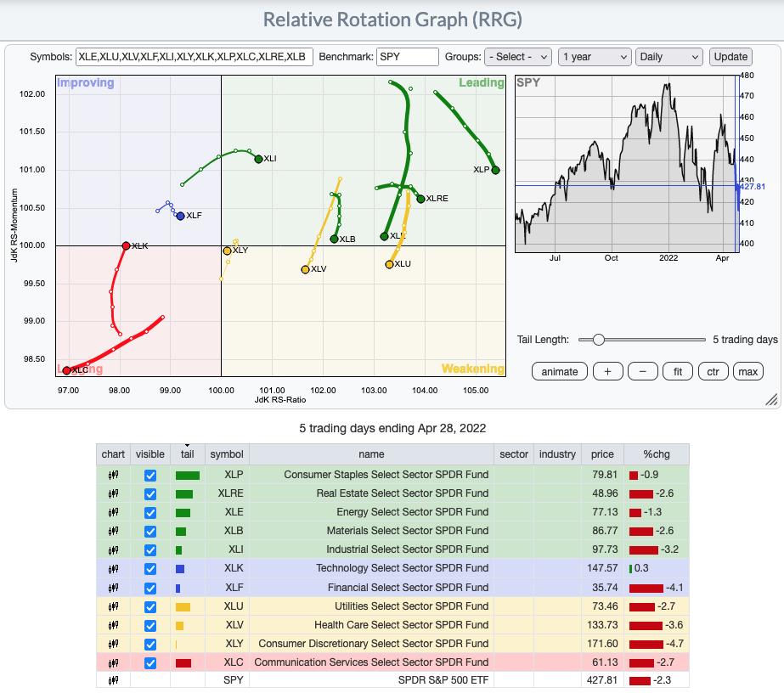
Task: Click the XLU head marker on graph
Action: tap(389, 264)
